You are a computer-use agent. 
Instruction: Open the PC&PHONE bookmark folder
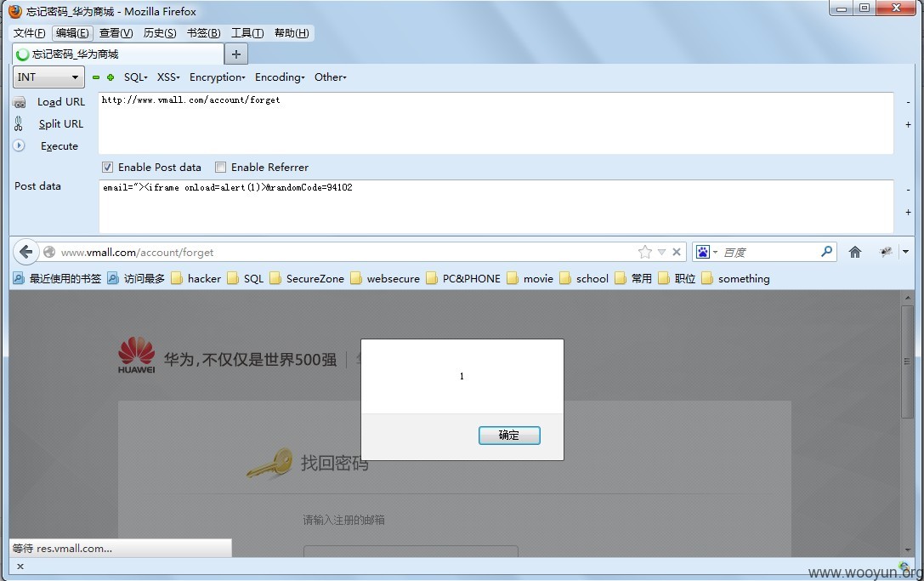click(464, 278)
